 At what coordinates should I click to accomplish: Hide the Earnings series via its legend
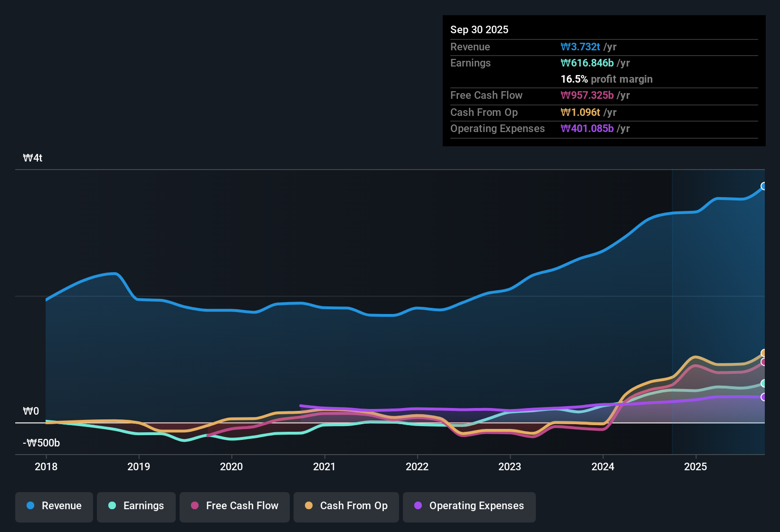point(136,506)
